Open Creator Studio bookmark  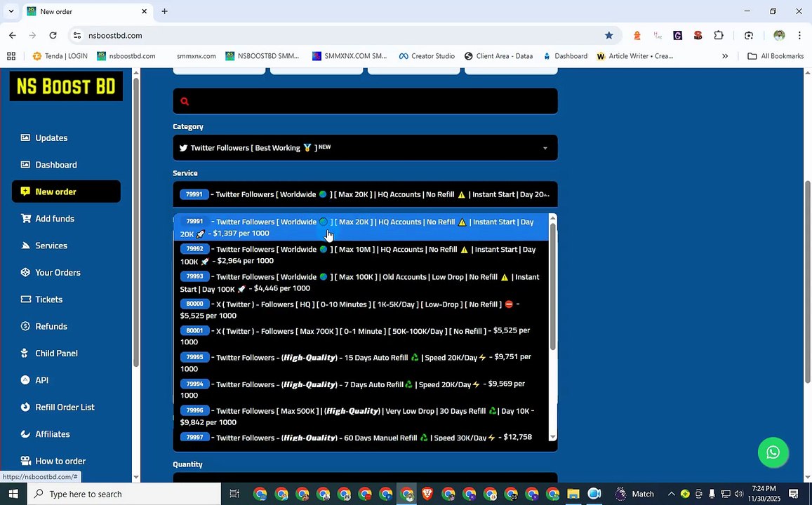click(427, 56)
